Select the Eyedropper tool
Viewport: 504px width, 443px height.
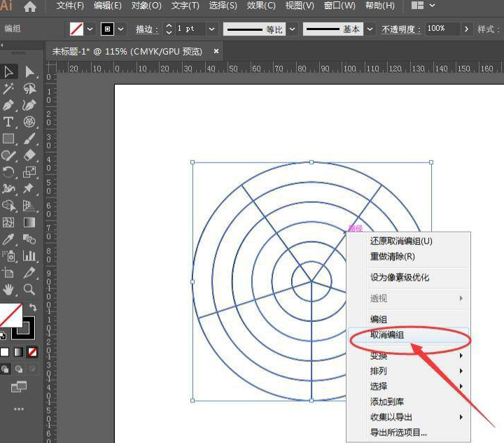click(x=8, y=239)
